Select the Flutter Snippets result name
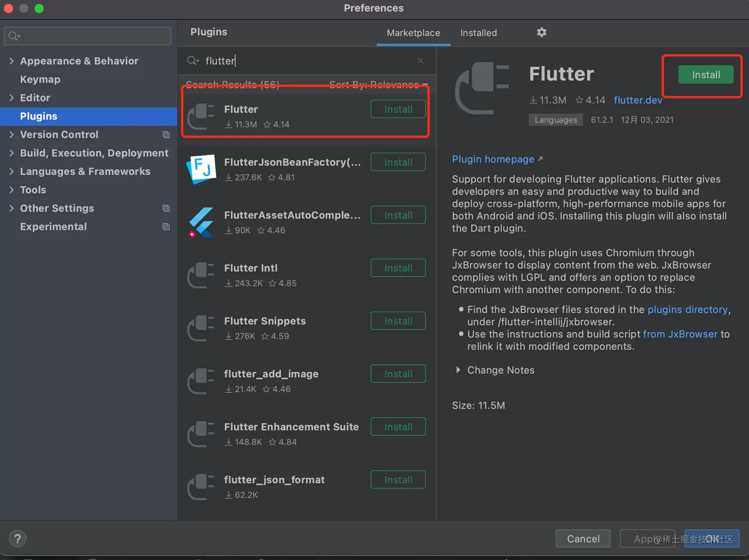Image resolution: width=749 pixels, height=560 pixels. [x=265, y=321]
